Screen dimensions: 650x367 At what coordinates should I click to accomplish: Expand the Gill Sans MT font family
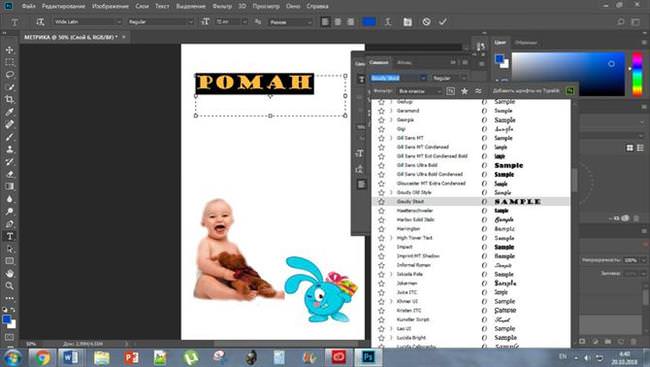391,138
